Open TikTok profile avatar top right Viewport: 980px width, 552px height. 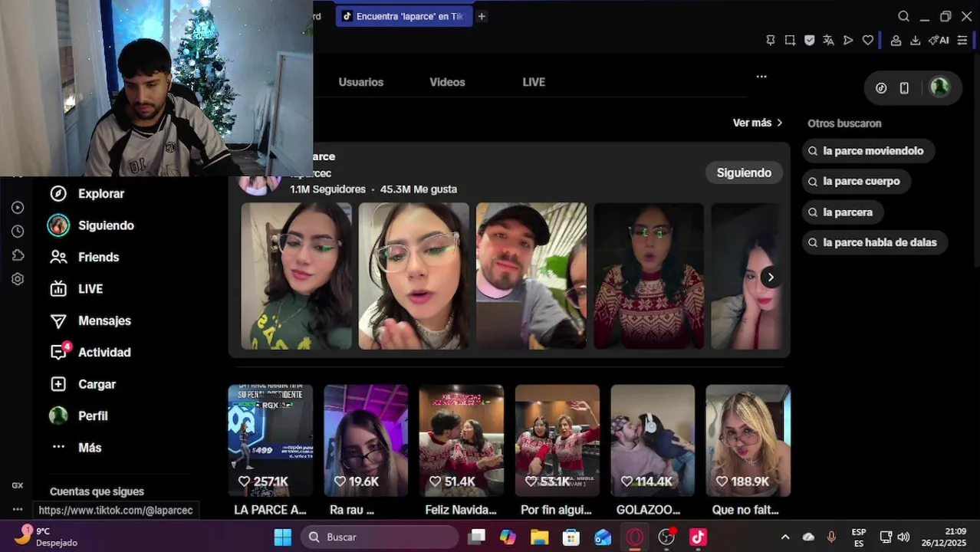point(939,87)
